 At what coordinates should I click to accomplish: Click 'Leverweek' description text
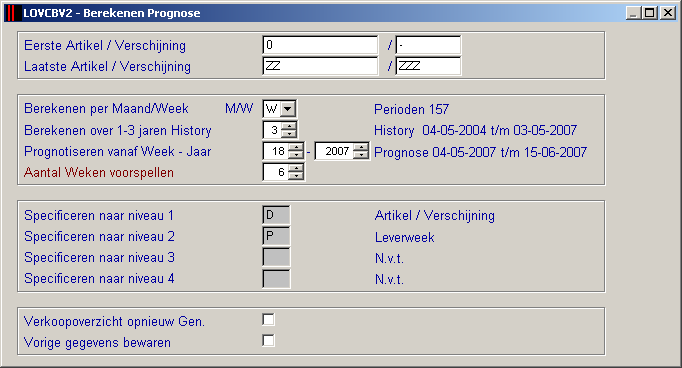pyautogui.click(x=405, y=237)
